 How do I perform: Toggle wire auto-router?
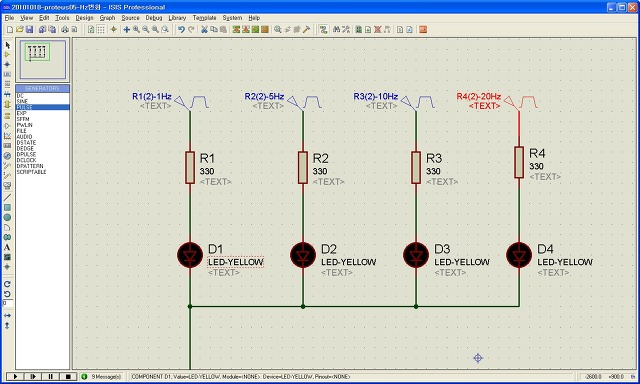pos(324,29)
